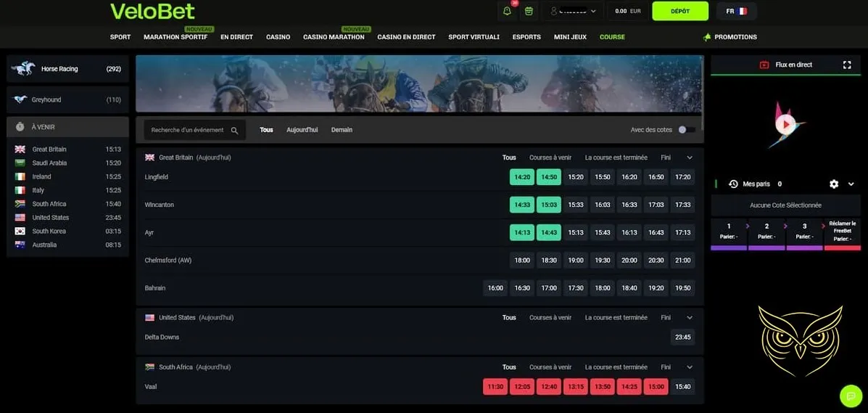Select Greyhound racing category icon

point(20,99)
